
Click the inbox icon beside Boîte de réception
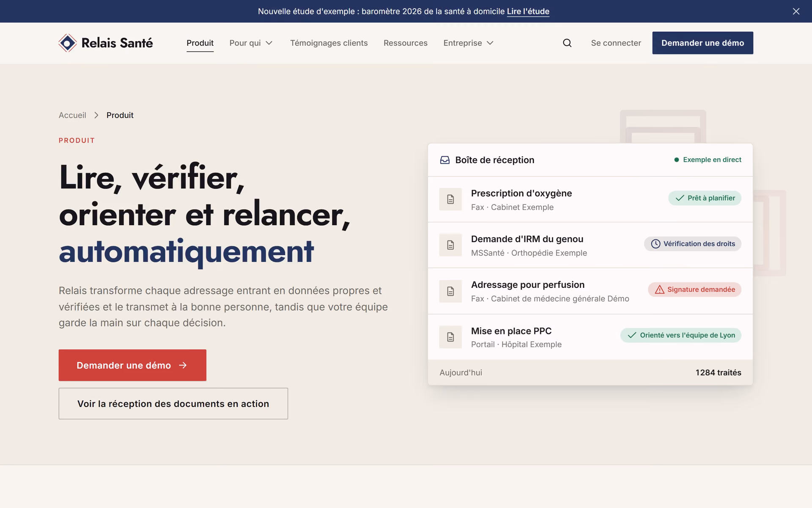pos(445,160)
